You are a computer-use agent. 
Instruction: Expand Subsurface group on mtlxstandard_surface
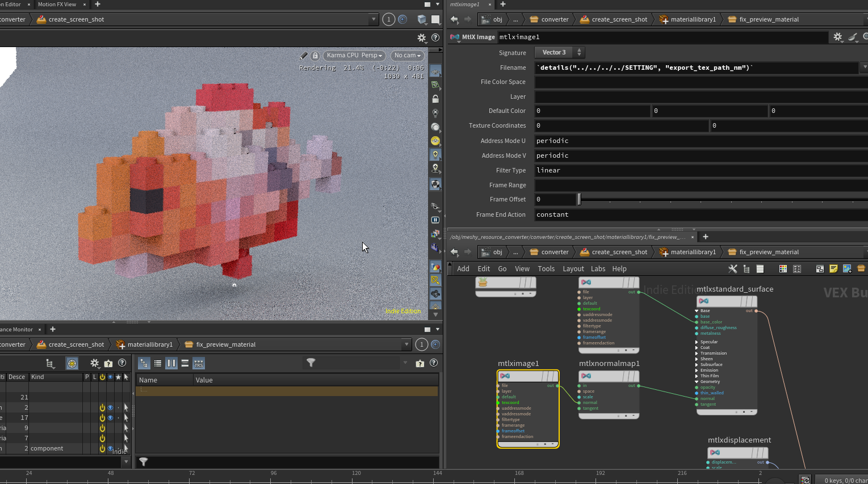tap(697, 365)
